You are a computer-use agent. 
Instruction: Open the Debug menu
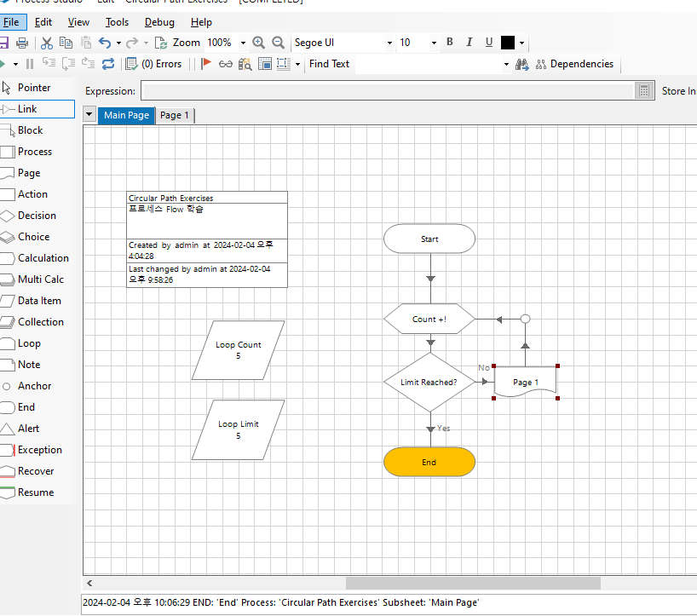pyautogui.click(x=159, y=22)
